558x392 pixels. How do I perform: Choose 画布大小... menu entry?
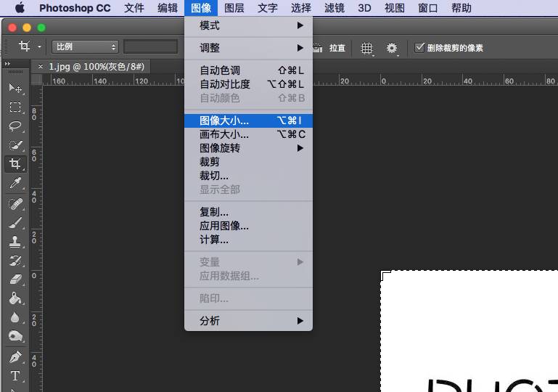pyautogui.click(x=248, y=134)
